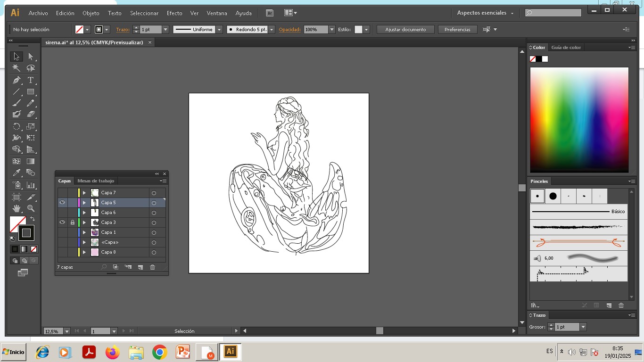Select the Warp (Width) tool
The image size is (644, 362).
[x=17, y=138]
